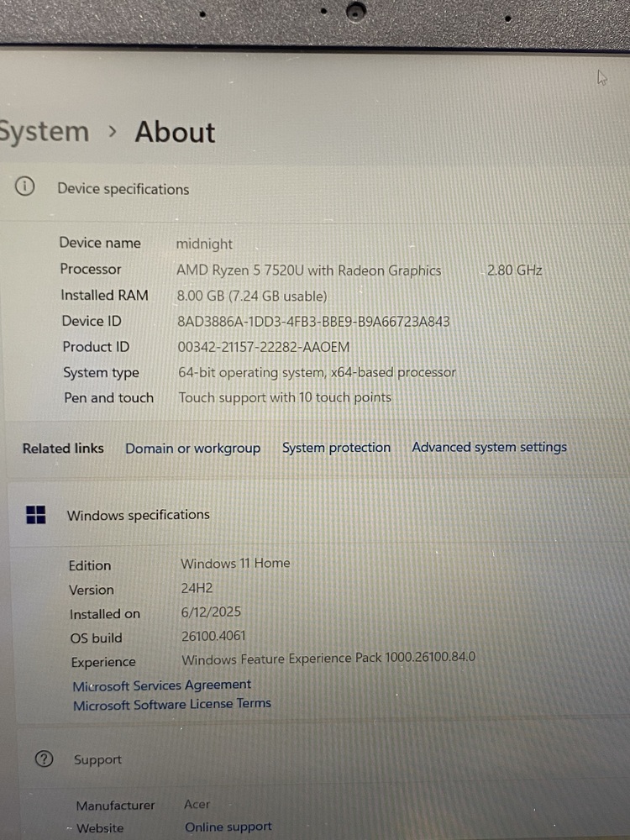The width and height of the screenshot is (630, 840).
Task: Open the Domain or workgroup link
Action: 192,449
